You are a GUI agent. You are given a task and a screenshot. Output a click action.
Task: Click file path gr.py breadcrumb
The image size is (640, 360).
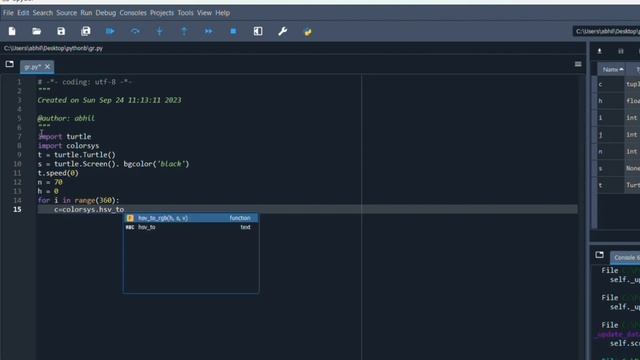pos(53,48)
